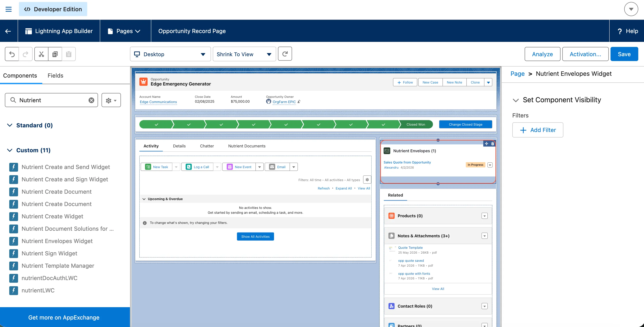Viewport: 644px width, 327px height.
Task: Click Get more on AppExchange
Action: (64, 317)
